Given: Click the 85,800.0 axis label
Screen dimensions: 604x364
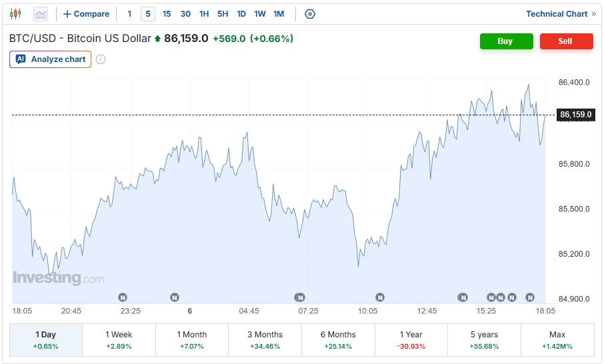Looking at the screenshot, I should point(574,164).
